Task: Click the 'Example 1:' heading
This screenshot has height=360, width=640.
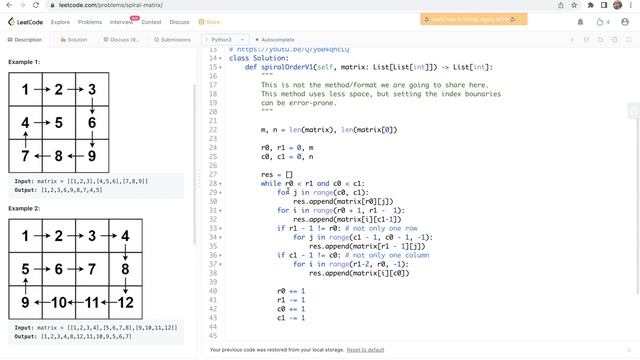Action: [x=24, y=62]
